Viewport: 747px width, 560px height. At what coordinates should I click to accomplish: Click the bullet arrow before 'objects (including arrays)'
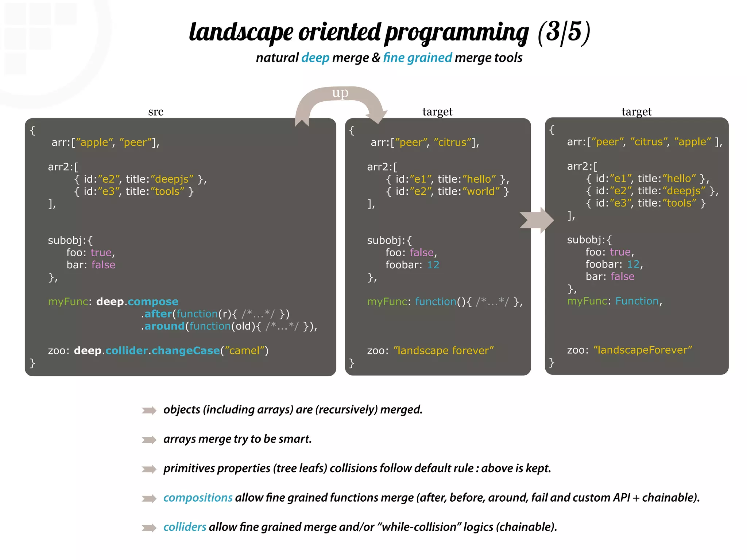pyautogui.click(x=149, y=411)
